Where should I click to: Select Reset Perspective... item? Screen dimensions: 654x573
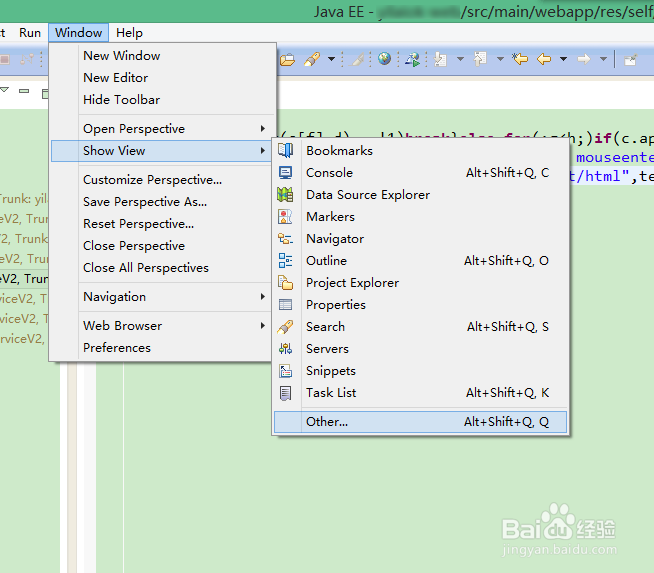tap(163, 224)
